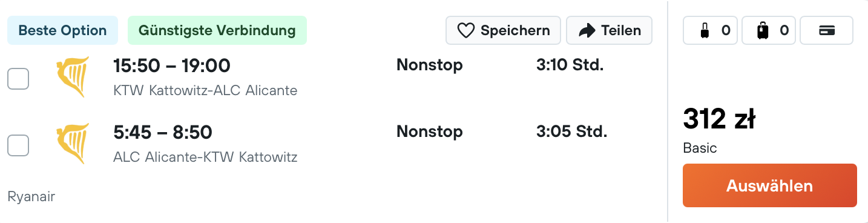Tick checkbox for 5:45 – 8:50 flight
Image resolution: width=868 pixels, height=223 pixels.
[x=18, y=145]
